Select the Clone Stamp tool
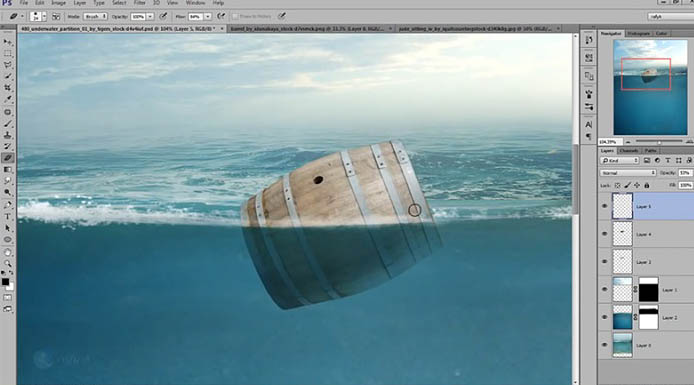The width and height of the screenshot is (694, 385). tap(8, 135)
